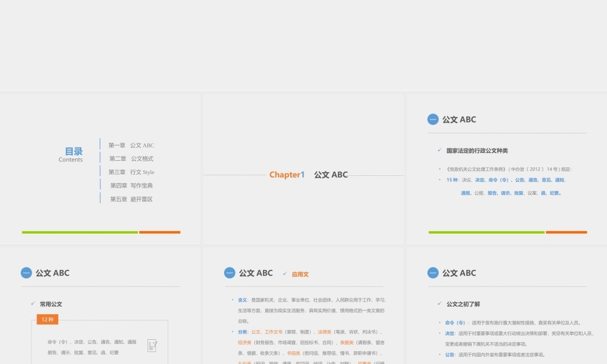
Task: Click the orange 12种 label tag
Action: pos(47,320)
